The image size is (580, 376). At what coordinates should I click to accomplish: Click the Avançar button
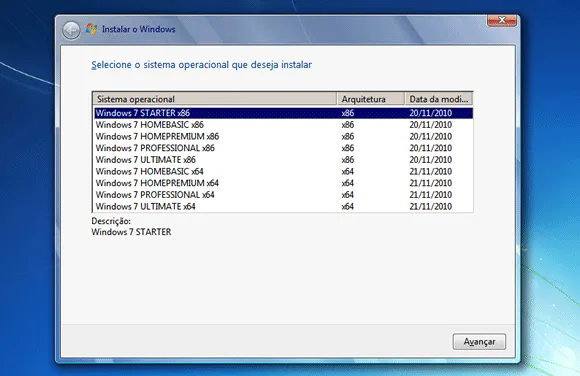(x=479, y=342)
